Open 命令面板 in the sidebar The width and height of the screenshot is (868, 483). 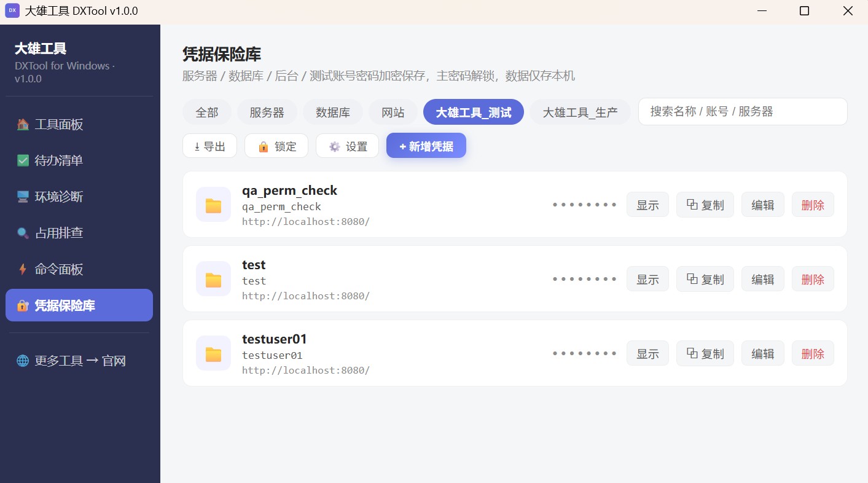79,269
